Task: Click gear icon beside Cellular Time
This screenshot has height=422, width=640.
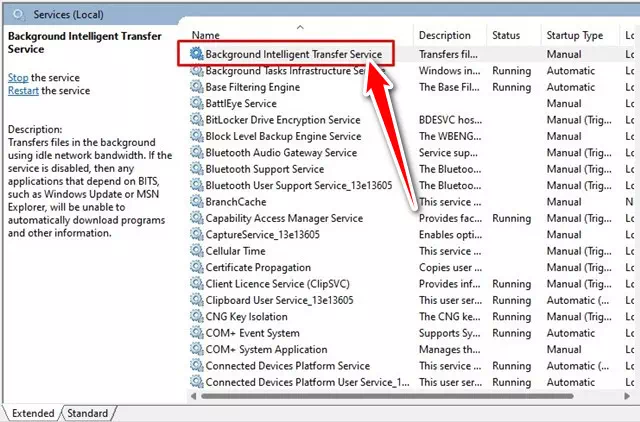Action: coord(196,251)
